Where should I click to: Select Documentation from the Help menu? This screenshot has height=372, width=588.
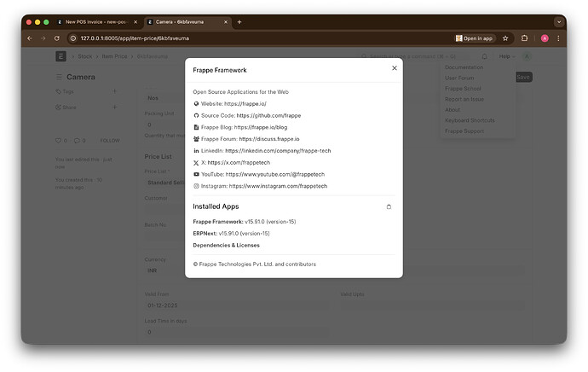pos(464,67)
